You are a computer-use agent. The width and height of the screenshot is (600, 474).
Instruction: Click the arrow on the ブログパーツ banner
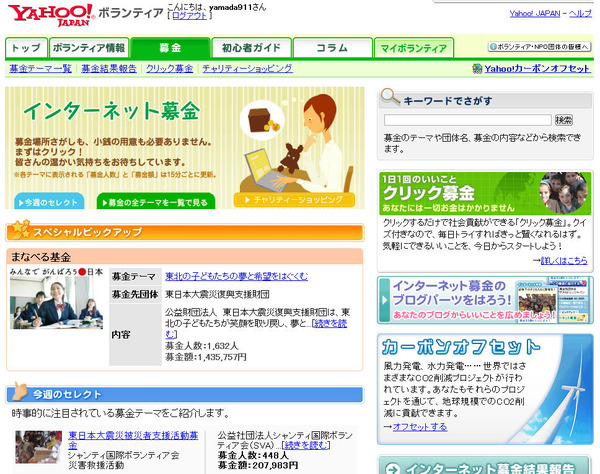pyautogui.click(x=385, y=300)
